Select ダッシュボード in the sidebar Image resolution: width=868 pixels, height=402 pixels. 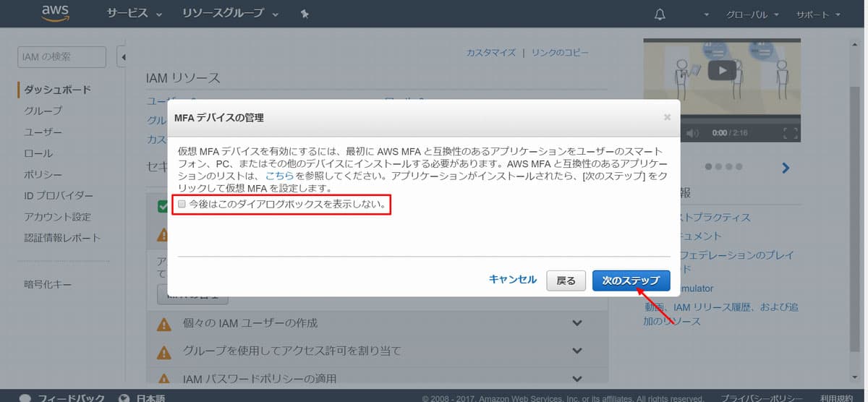point(57,90)
